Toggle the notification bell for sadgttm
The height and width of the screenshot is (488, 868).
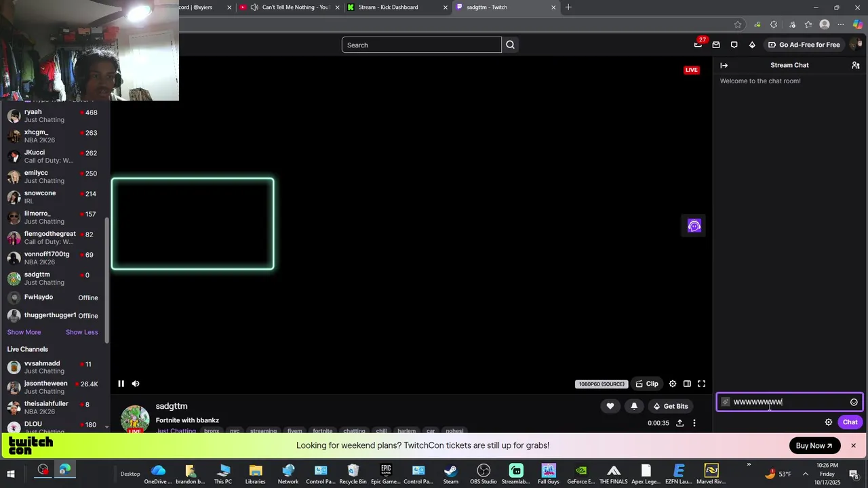click(634, 406)
